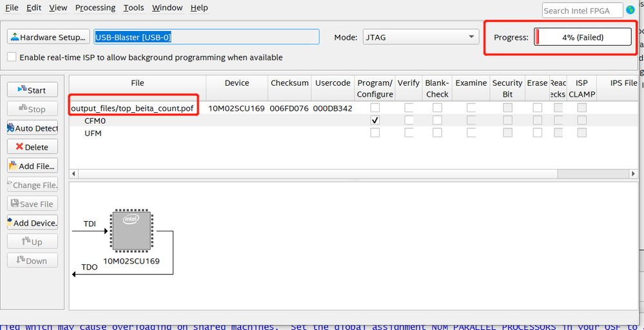Image resolution: width=644 pixels, height=330 pixels.
Task: Toggle Erase checkbox for CFM0 row
Action: (x=537, y=121)
